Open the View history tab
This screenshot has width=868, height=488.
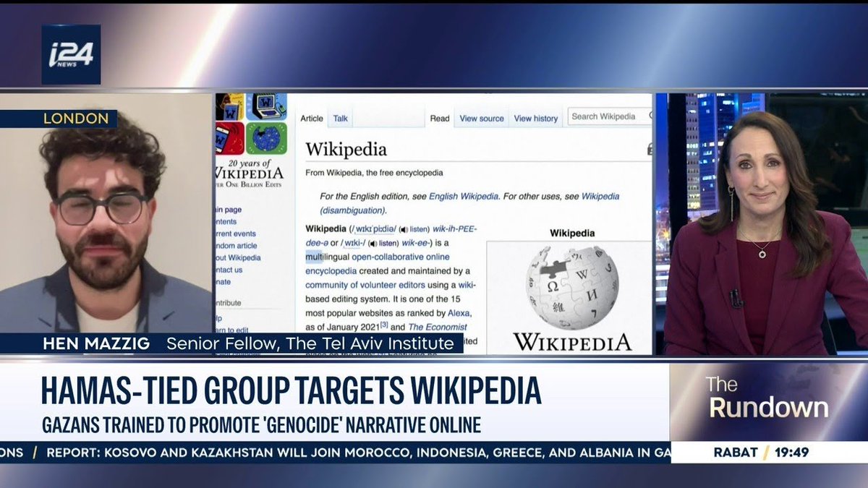(536, 119)
